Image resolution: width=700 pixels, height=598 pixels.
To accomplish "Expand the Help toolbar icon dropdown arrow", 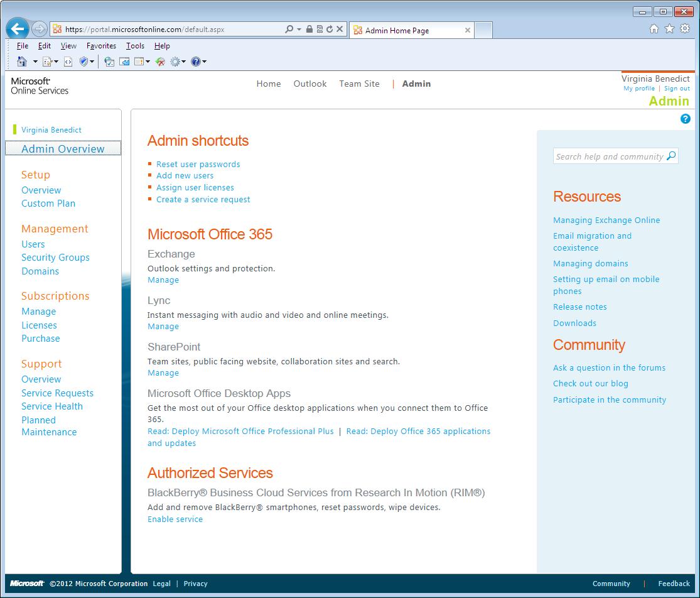I will [205, 62].
